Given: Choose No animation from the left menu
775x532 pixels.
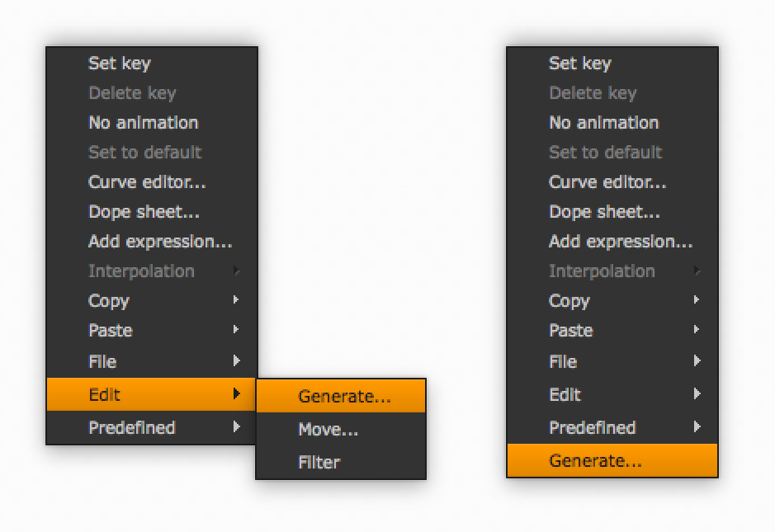Looking at the screenshot, I should 143,122.
